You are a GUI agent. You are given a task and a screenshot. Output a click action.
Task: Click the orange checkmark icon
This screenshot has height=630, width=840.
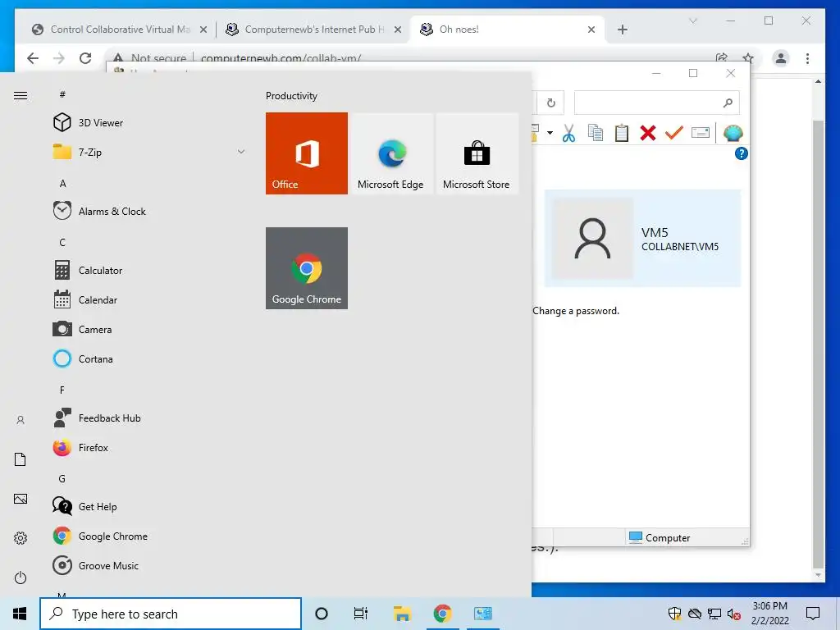tap(674, 132)
